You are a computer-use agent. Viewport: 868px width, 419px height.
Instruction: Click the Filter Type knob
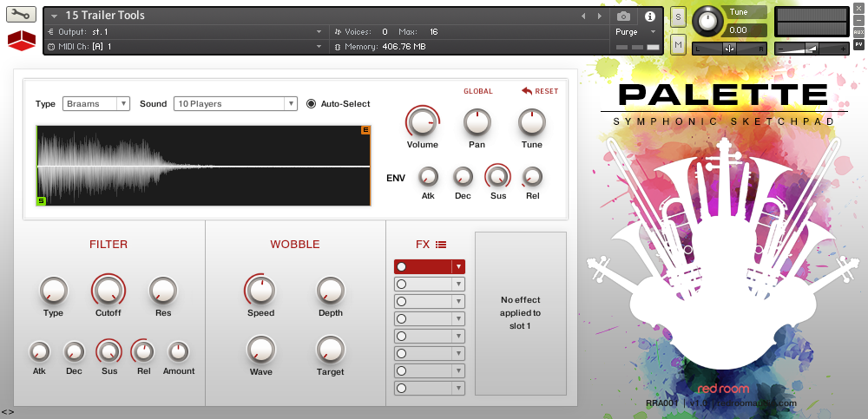tap(54, 291)
